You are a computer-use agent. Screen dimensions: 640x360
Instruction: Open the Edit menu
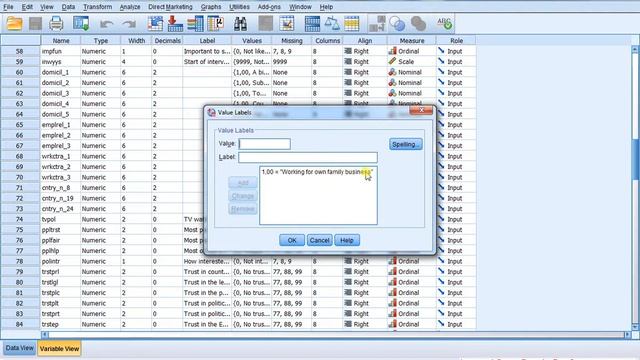click(27, 7)
